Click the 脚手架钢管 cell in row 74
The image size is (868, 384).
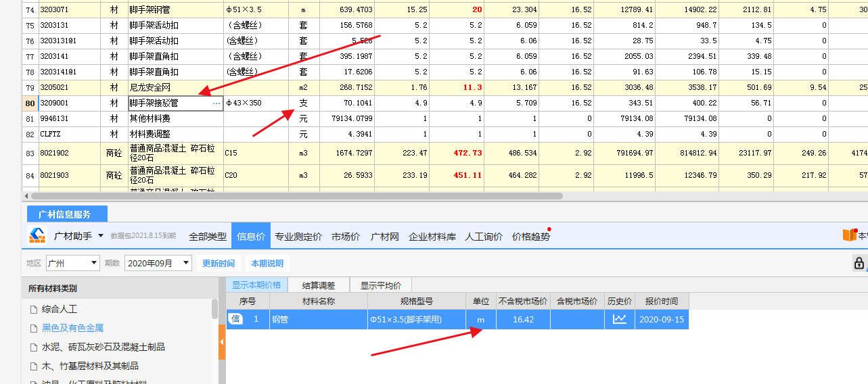176,10
